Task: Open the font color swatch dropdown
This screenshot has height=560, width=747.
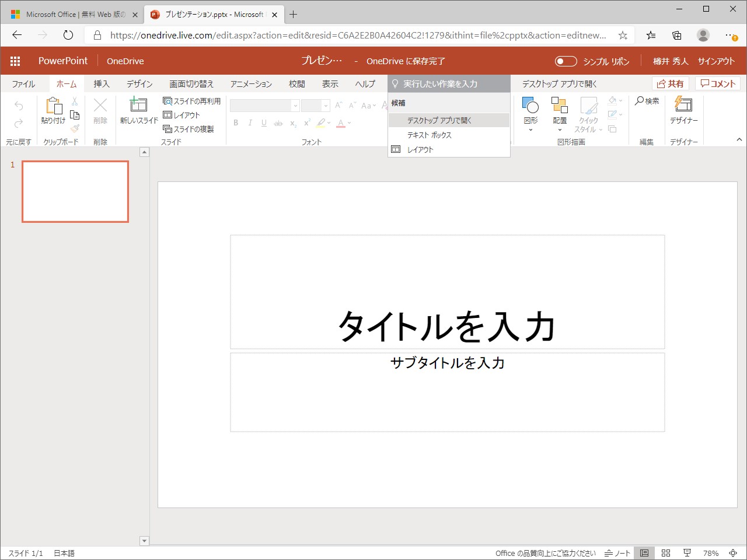Action: tap(350, 123)
